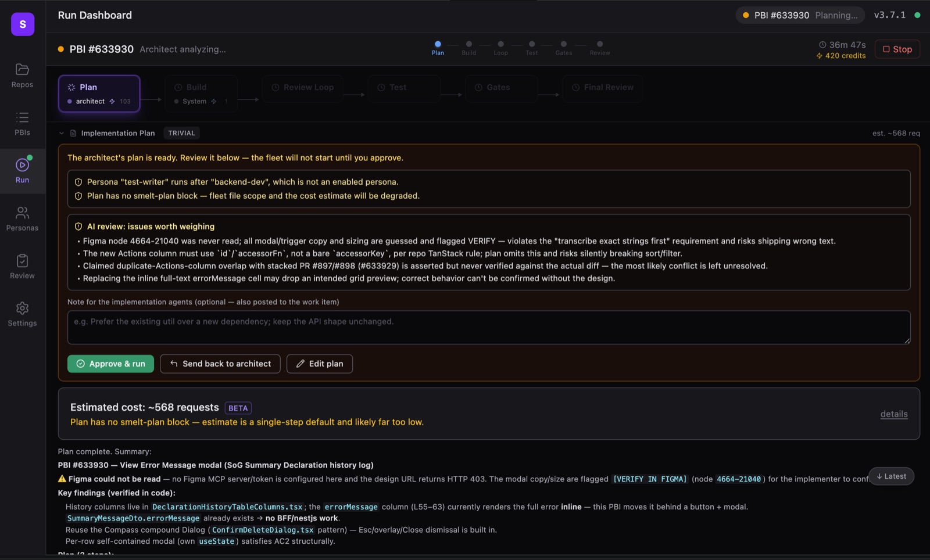
Task: Go to the Run page in sidebar
Action: click(22, 171)
